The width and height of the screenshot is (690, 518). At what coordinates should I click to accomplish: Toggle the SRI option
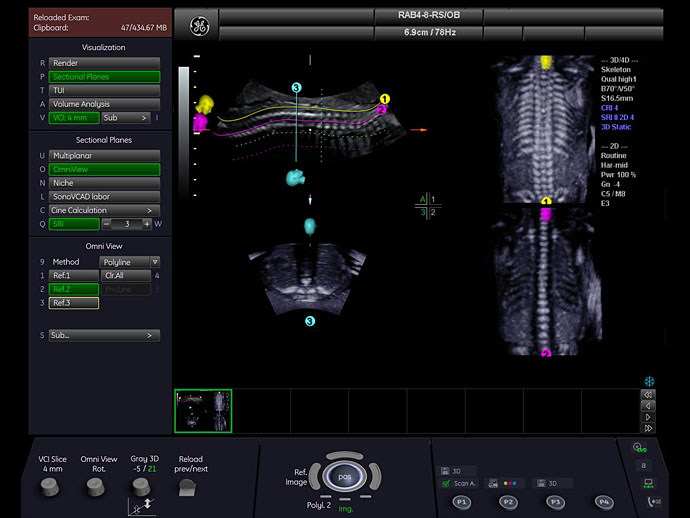tap(74, 224)
